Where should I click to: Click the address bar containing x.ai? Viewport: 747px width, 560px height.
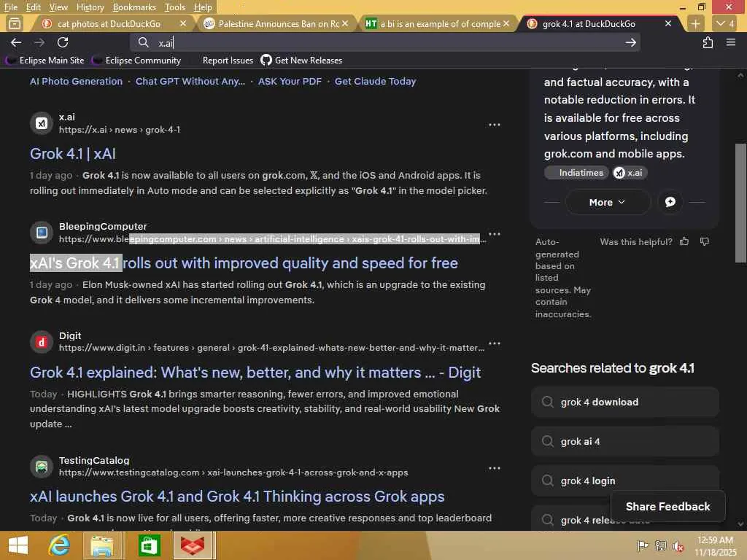[x=385, y=42]
